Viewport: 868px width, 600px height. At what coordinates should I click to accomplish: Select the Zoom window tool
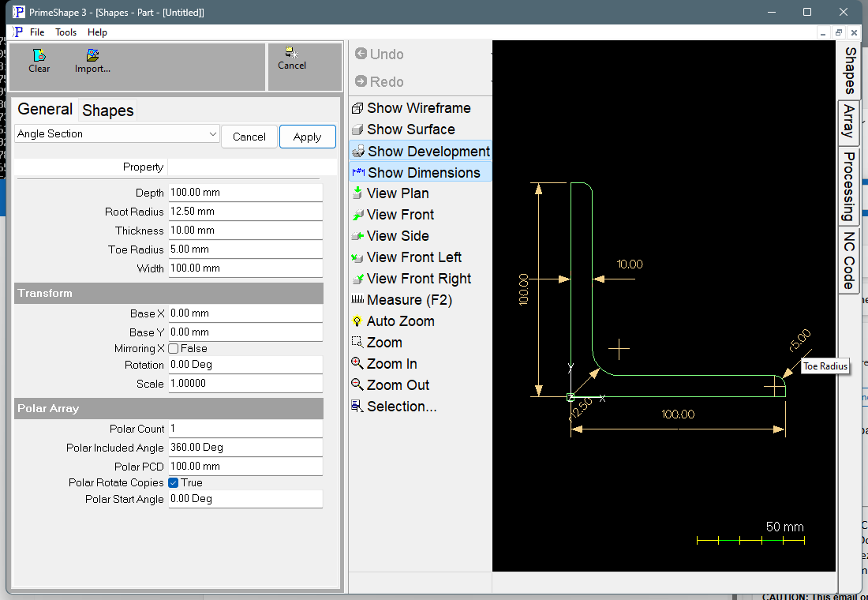(x=377, y=343)
